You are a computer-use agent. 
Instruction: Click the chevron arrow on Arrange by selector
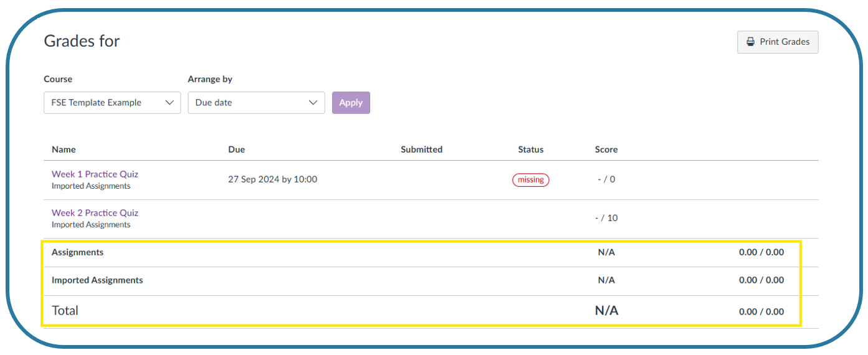click(313, 103)
